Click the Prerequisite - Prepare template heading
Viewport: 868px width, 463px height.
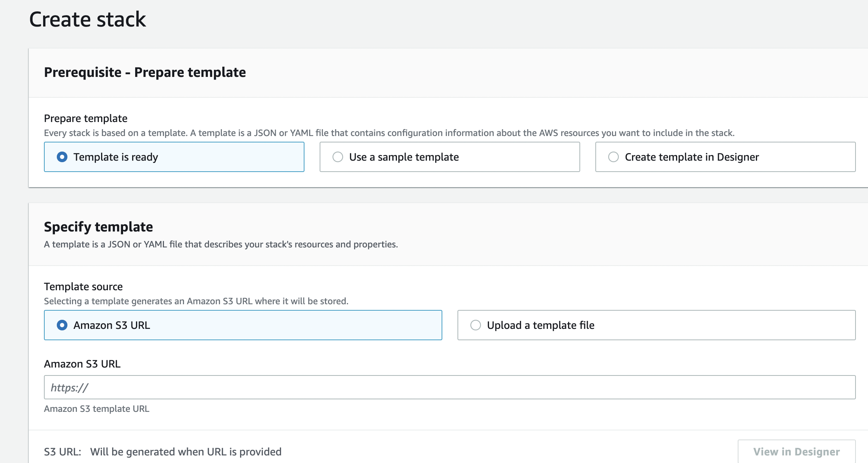point(145,72)
